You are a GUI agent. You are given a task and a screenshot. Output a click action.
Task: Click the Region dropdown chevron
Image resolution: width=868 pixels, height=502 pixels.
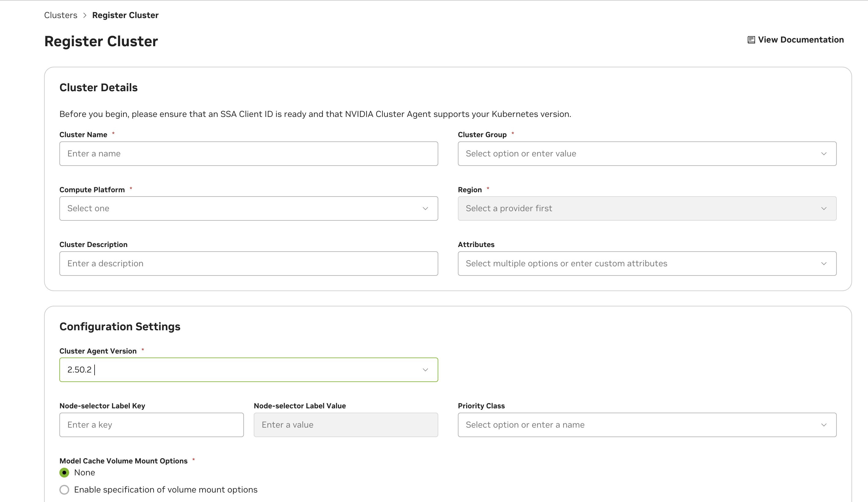(824, 208)
